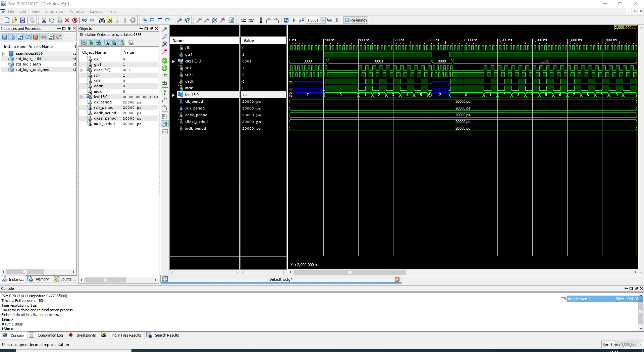Toggle the Internal Signals filter in the Objects panel

[x=106, y=43]
